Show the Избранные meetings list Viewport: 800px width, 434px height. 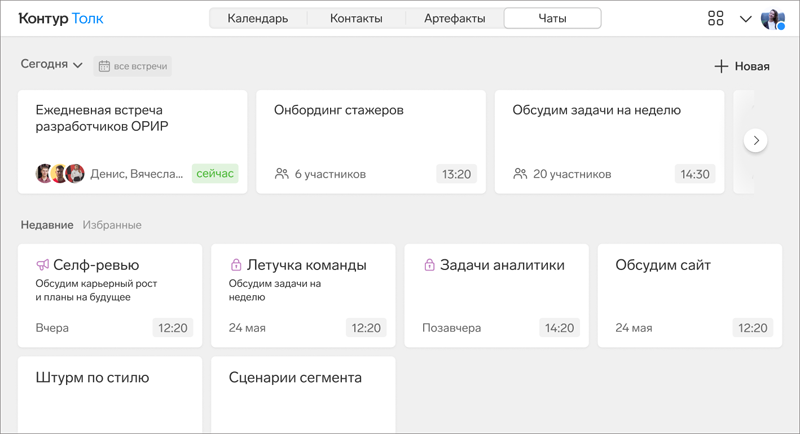[112, 225]
